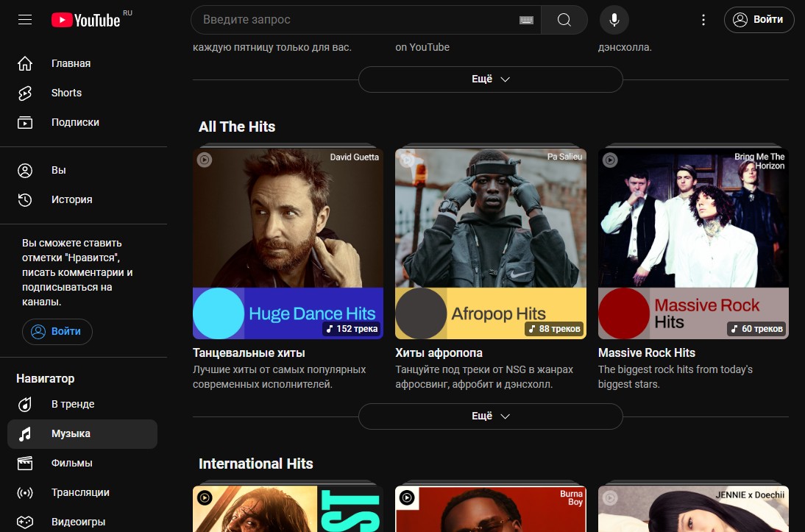
Task: Click Войти button in top-right corner
Action: pyautogui.click(x=759, y=20)
